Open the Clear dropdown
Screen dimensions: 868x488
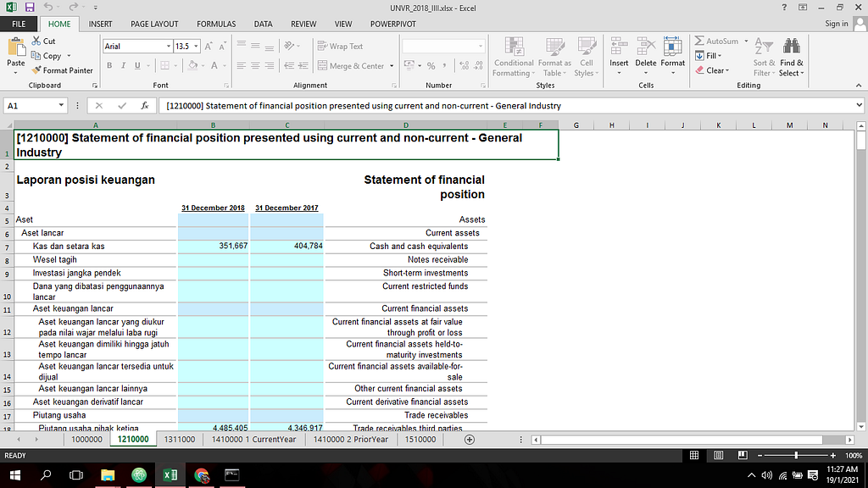[712, 70]
